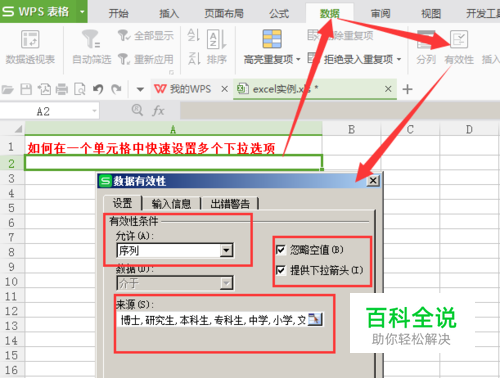
Task: Open the 排序 sort dialog
Action: [x=217, y=47]
